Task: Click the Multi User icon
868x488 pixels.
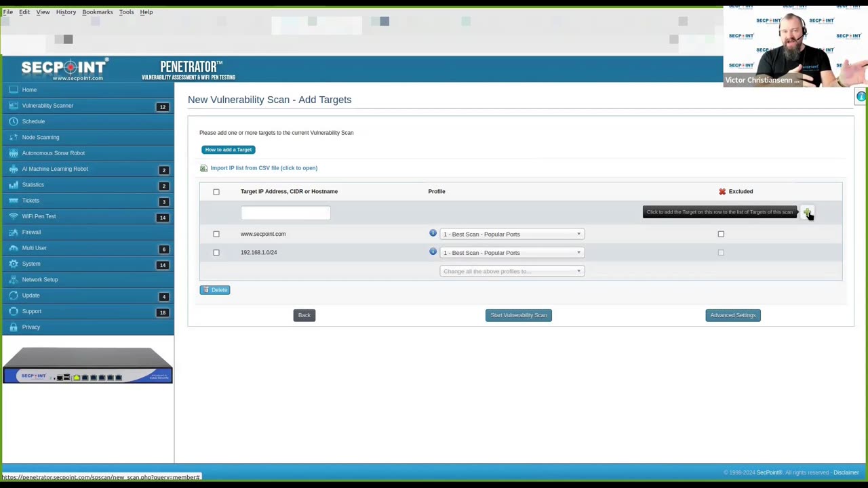Action: click(x=13, y=248)
